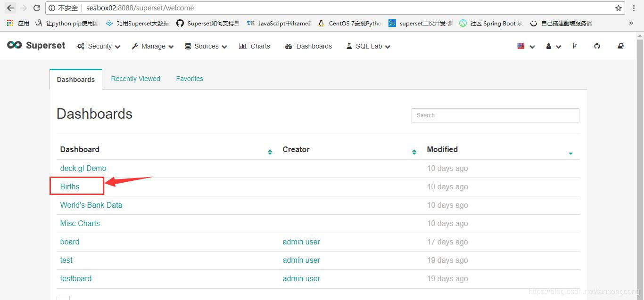The width and height of the screenshot is (644, 300).
Task: Click the version git-branch icon
Action: tap(575, 46)
